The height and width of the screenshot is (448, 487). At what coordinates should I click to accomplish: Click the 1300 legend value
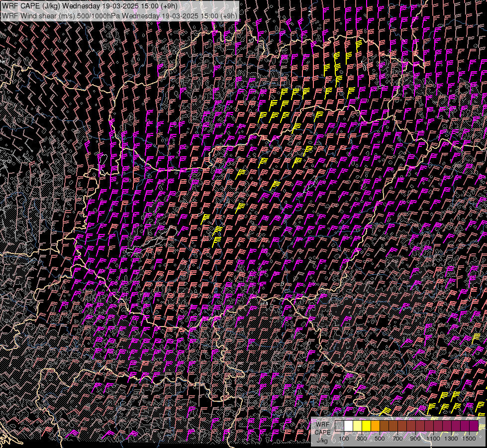click(451, 439)
